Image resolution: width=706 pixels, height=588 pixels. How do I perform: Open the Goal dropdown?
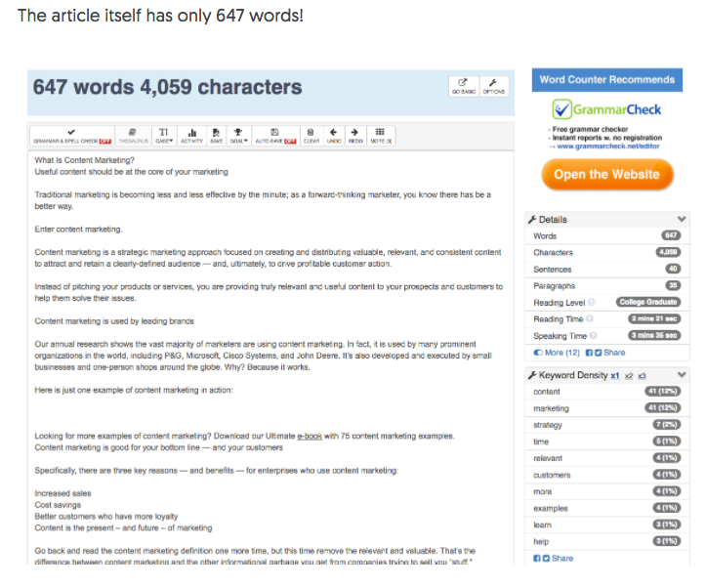tap(238, 136)
